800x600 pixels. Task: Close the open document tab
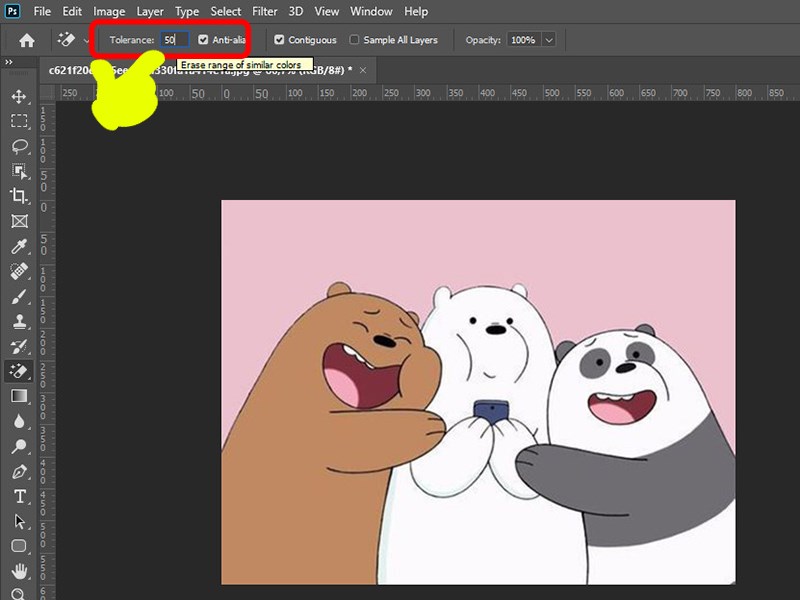point(363,70)
